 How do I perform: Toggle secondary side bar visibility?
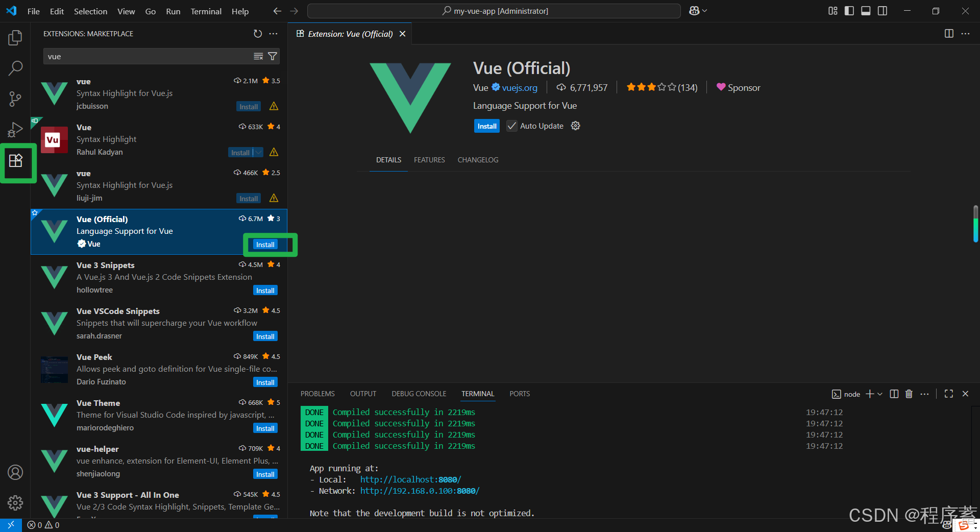pyautogui.click(x=883, y=11)
